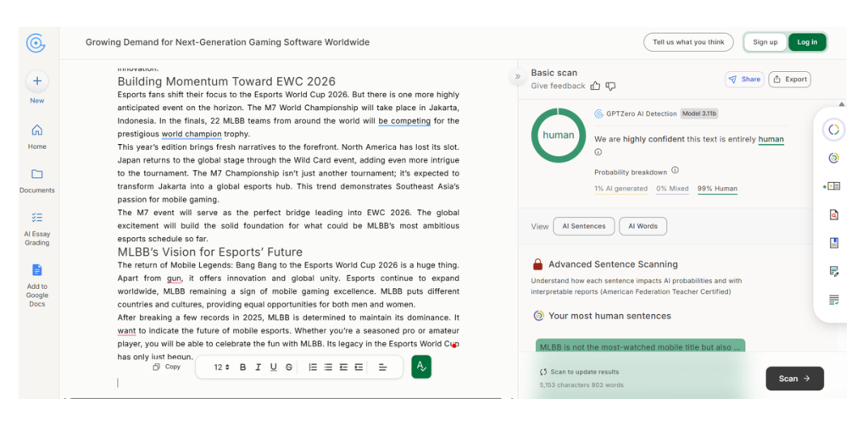The width and height of the screenshot is (868, 437).
Task: Click the thumbs down feedback icon
Action: coord(610,86)
